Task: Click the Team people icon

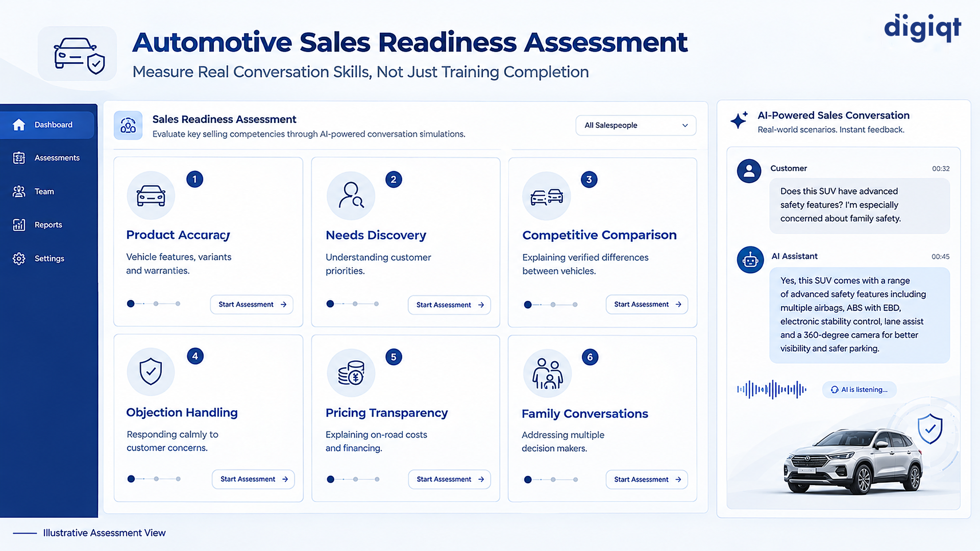Action: (19, 191)
